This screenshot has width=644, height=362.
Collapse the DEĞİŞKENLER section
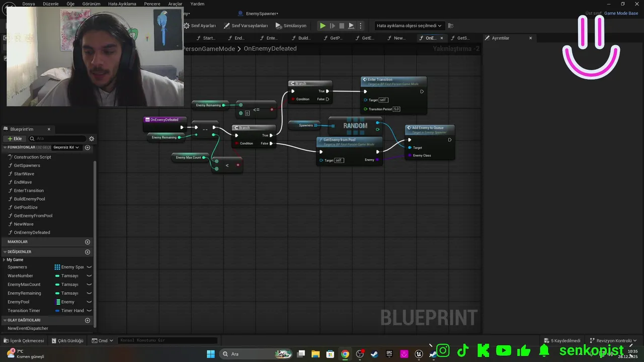[x=5, y=252]
